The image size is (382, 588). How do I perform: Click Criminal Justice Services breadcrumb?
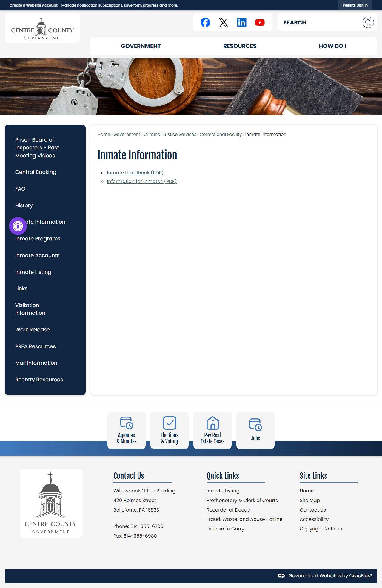pyautogui.click(x=170, y=134)
